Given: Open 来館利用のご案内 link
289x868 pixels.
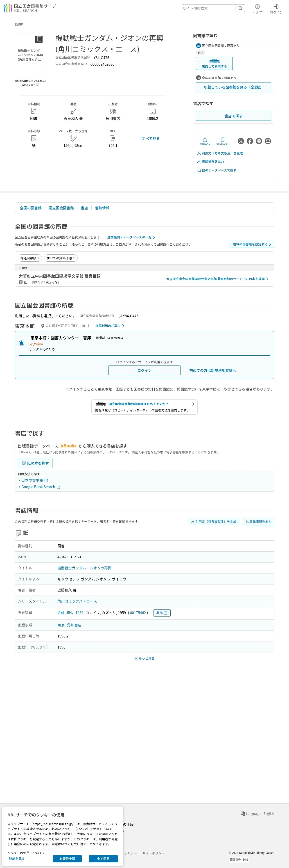Looking at the screenshot, I should point(110,326).
